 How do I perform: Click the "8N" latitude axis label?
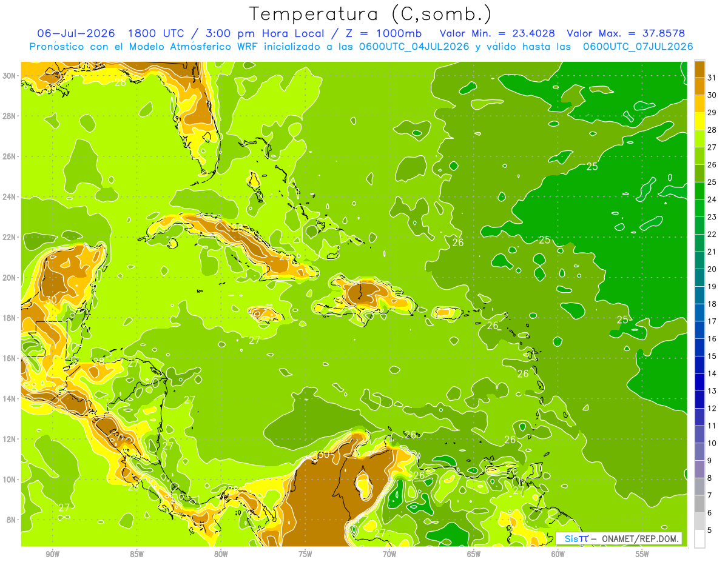[x=12, y=520]
